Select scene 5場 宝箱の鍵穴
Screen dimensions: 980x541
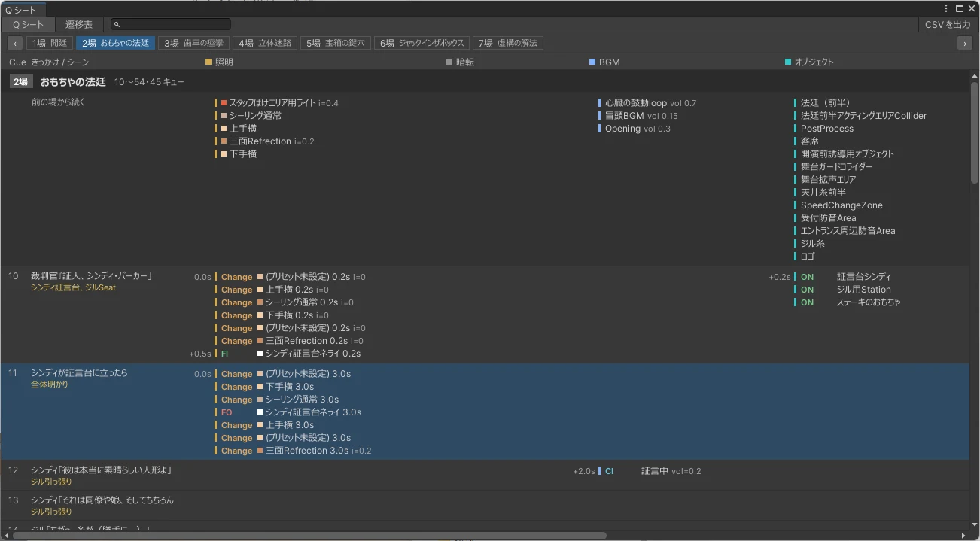[x=336, y=43]
